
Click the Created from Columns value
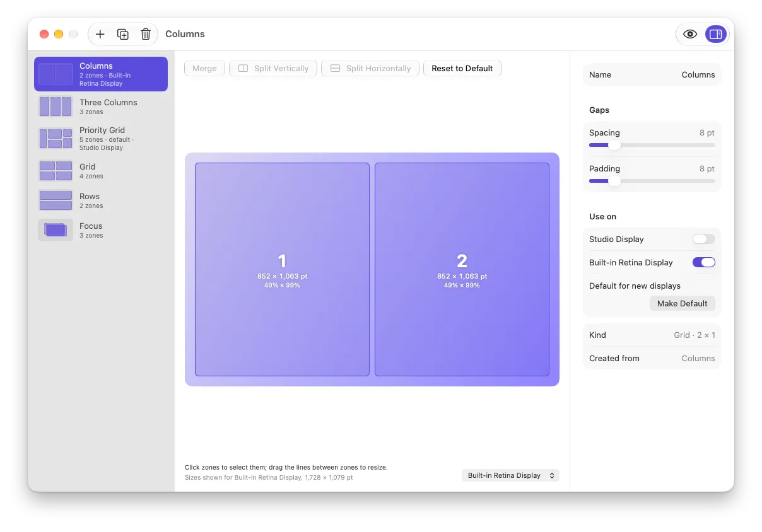pyautogui.click(x=698, y=358)
